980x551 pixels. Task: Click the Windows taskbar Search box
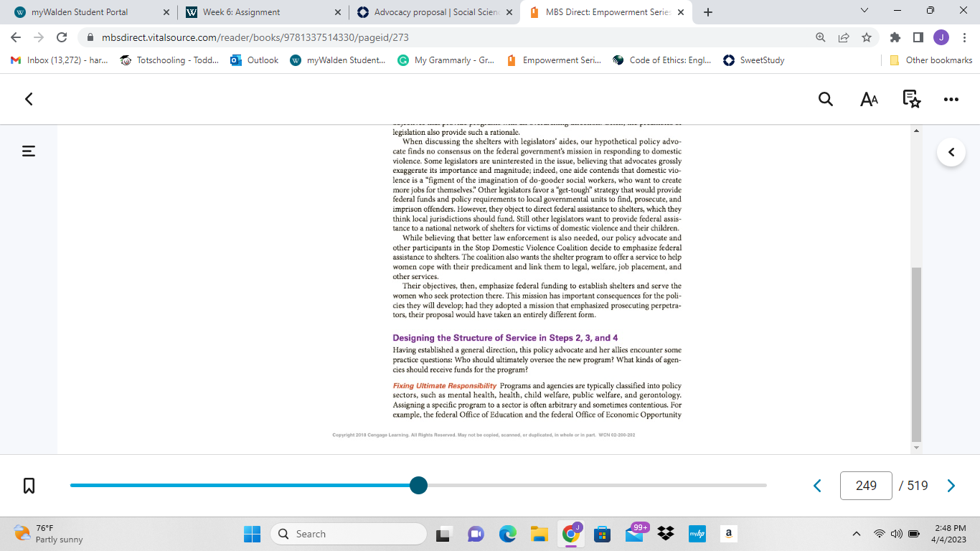(349, 534)
